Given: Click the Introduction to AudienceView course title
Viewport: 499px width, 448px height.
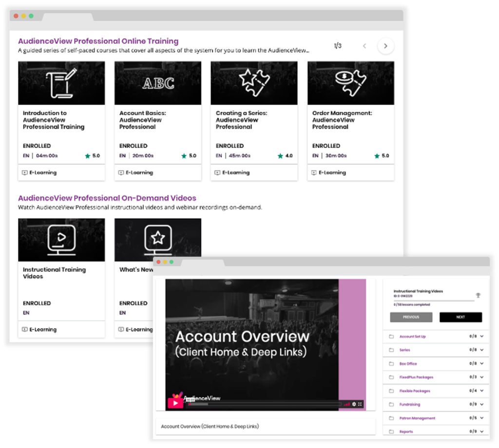Looking at the screenshot, I should (x=54, y=120).
